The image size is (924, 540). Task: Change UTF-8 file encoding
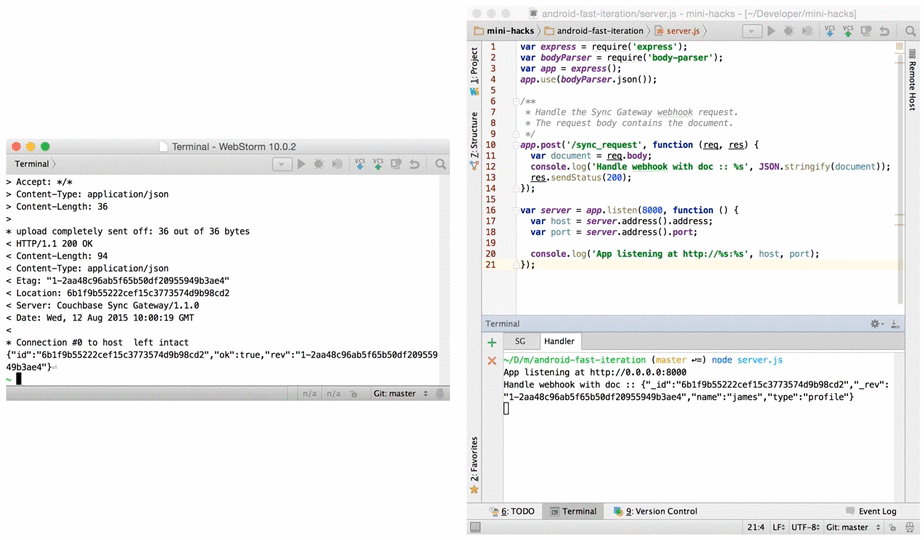click(x=806, y=528)
